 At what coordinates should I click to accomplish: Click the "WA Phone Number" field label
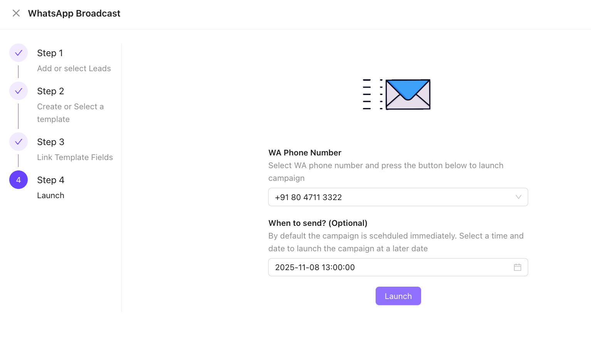305,153
